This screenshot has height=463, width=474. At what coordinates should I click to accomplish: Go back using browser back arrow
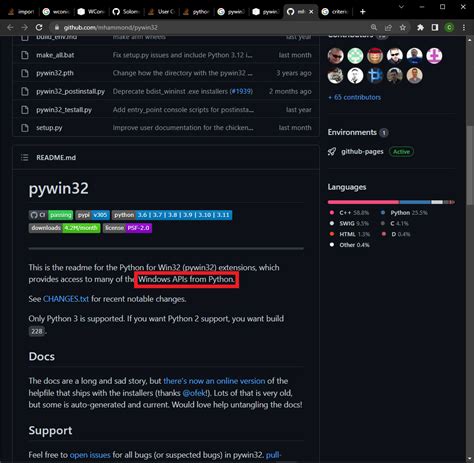tap(10, 27)
